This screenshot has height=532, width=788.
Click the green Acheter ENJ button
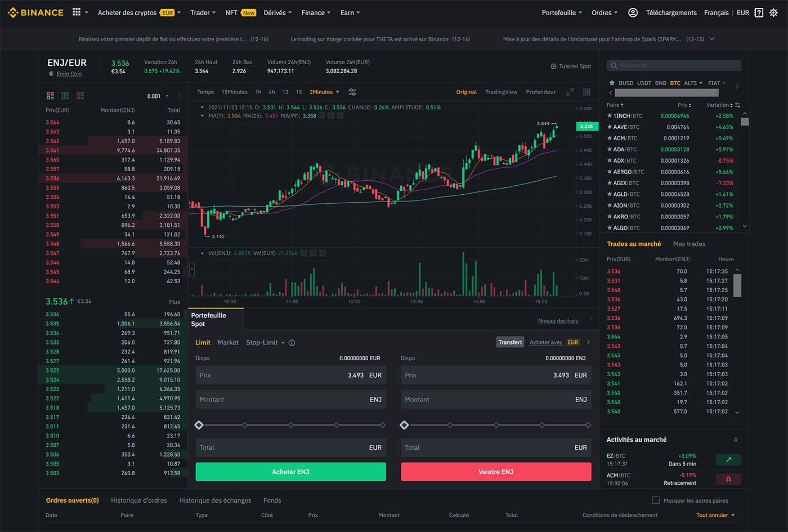click(x=290, y=472)
